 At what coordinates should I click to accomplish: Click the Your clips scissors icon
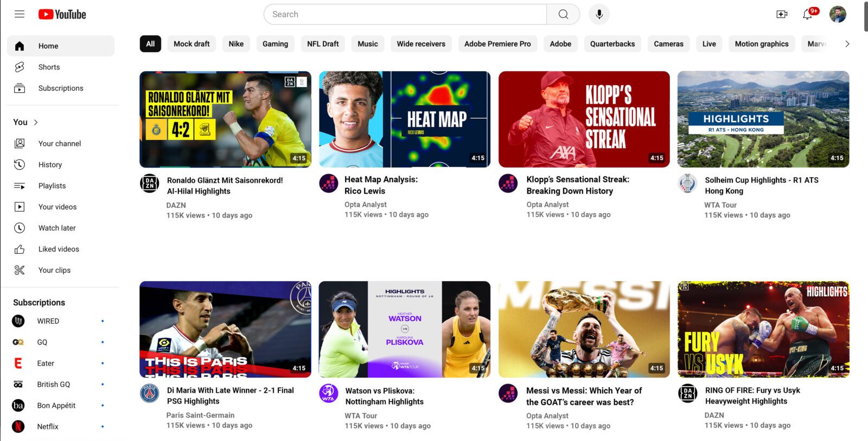pyautogui.click(x=20, y=271)
